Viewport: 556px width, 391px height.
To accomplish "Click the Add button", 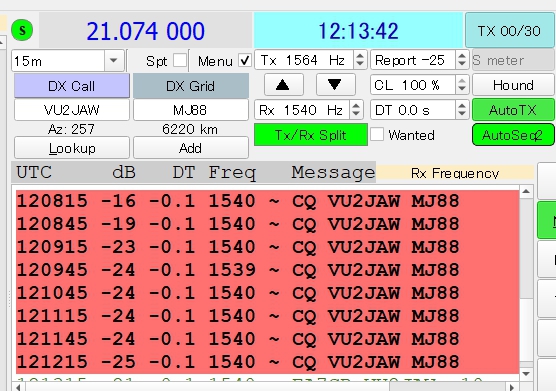I will pos(191,148).
